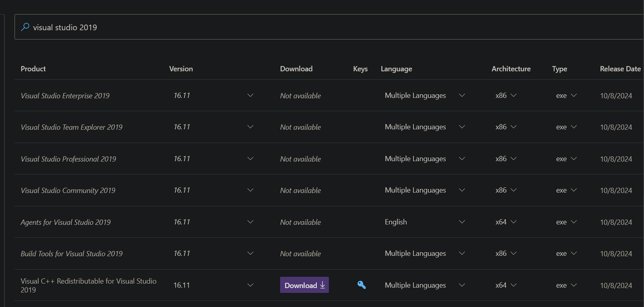Open x86 architecture dropdown for Team Explorer 2019
644x307 pixels.
pyautogui.click(x=506, y=127)
